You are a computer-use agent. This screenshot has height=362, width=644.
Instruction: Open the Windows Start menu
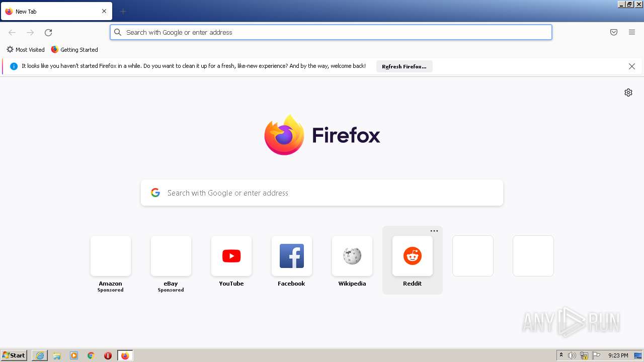click(x=14, y=355)
